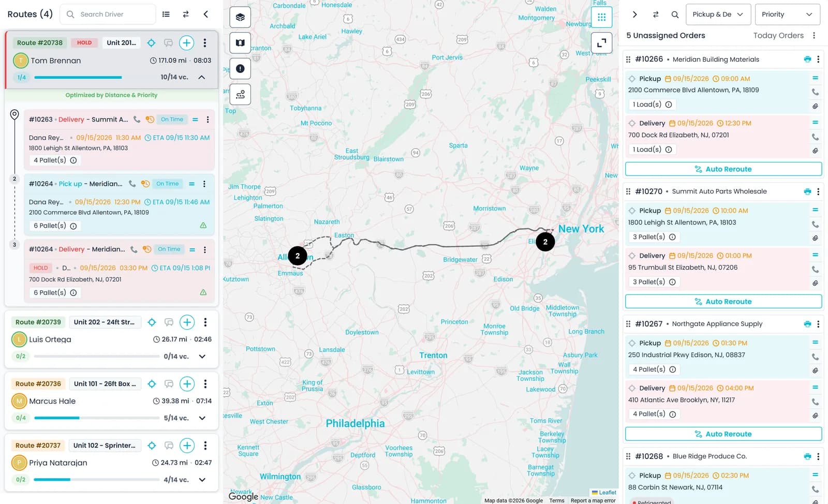
Task: Expand Marcus Hale's route details
Action: coord(202,418)
